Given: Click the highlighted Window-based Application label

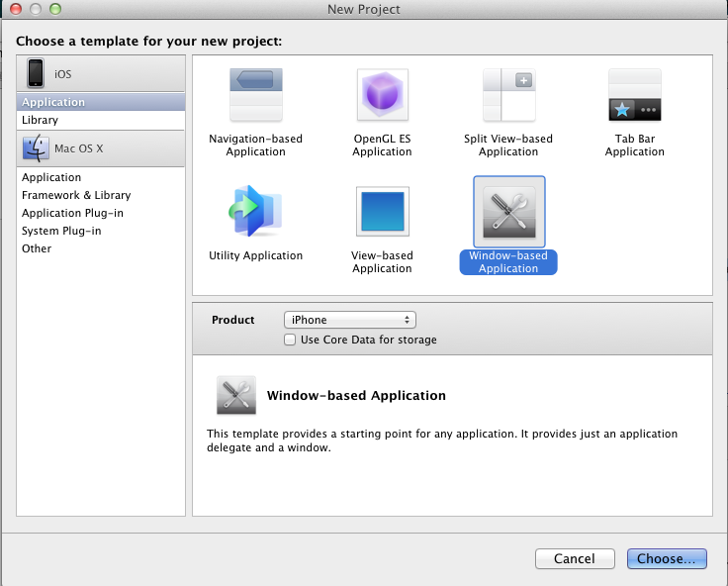Looking at the screenshot, I should [x=508, y=262].
